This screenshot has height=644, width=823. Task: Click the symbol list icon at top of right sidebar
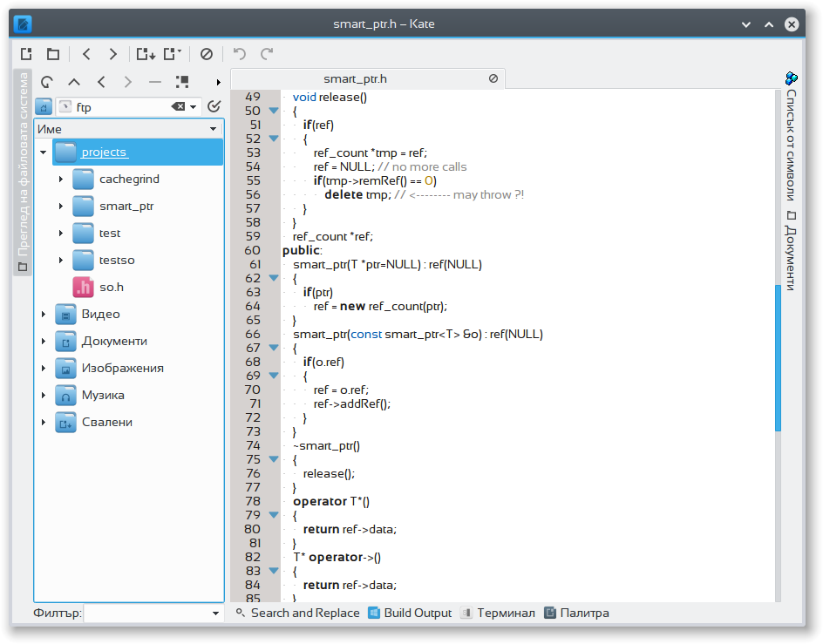coord(791,78)
